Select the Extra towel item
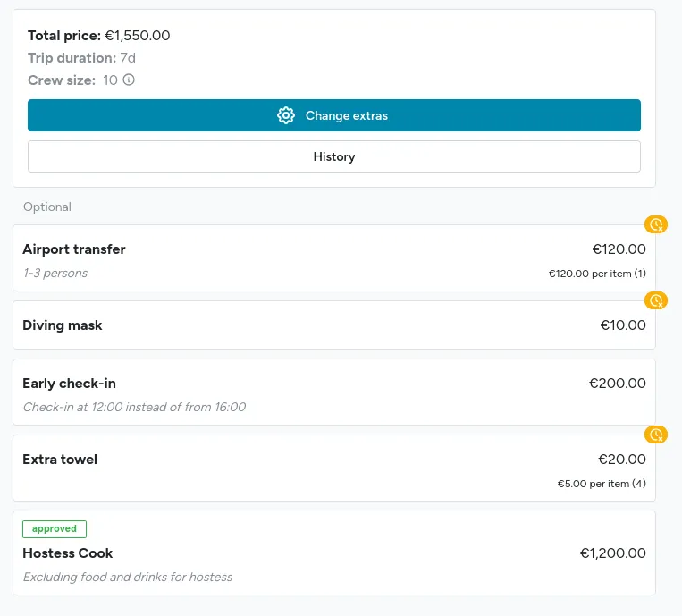682x616 pixels. pos(334,468)
